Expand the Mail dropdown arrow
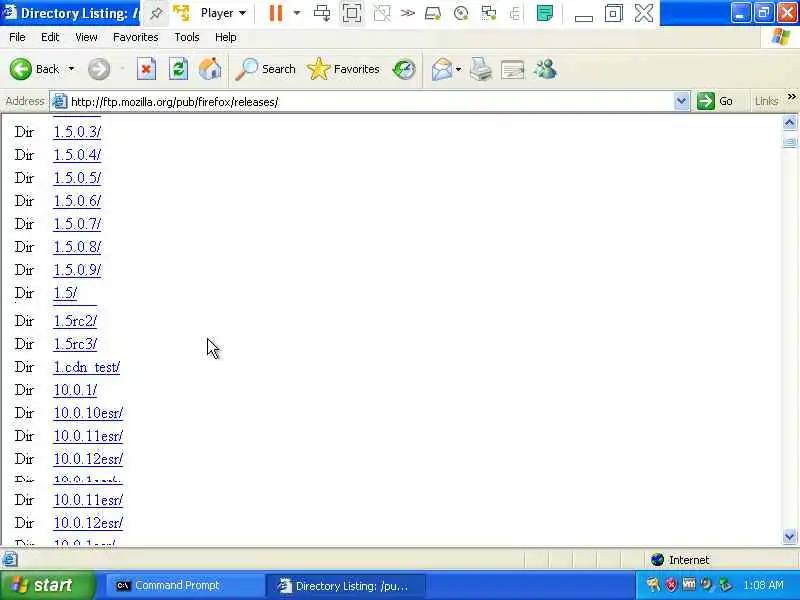 pyautogui.click(x=458, y=69)
